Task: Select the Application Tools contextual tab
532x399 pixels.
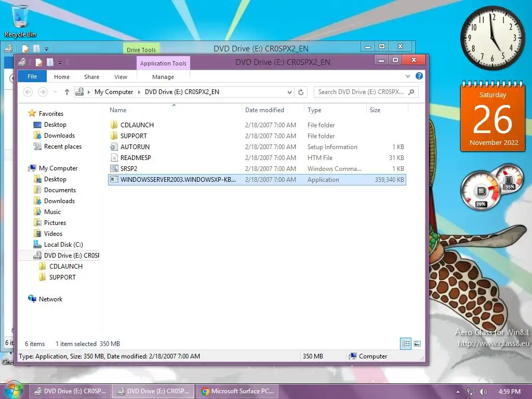Action: point(163,63)
